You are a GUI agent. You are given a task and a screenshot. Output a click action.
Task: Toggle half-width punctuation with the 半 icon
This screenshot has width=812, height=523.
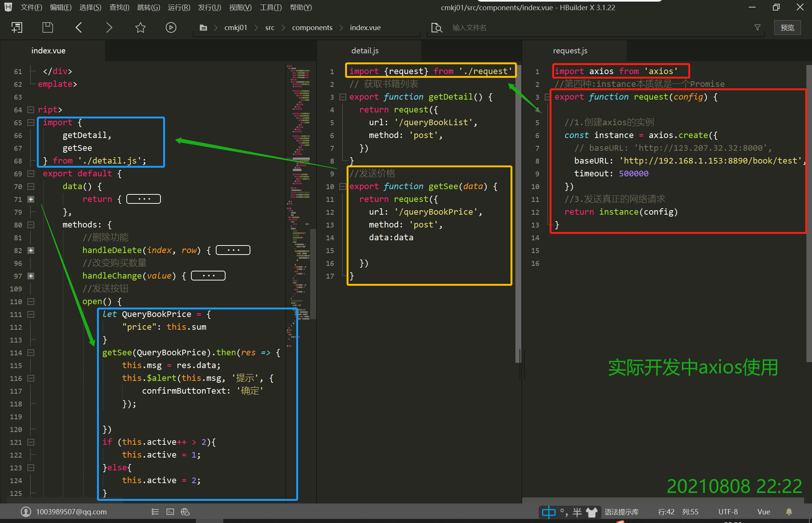tap(577, 512)
